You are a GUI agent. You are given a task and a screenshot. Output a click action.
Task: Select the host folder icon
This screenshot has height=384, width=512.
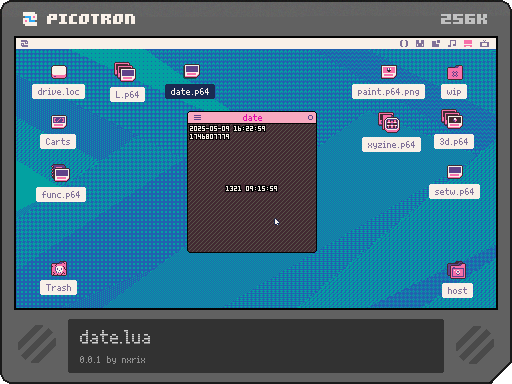tap(457, 270)
